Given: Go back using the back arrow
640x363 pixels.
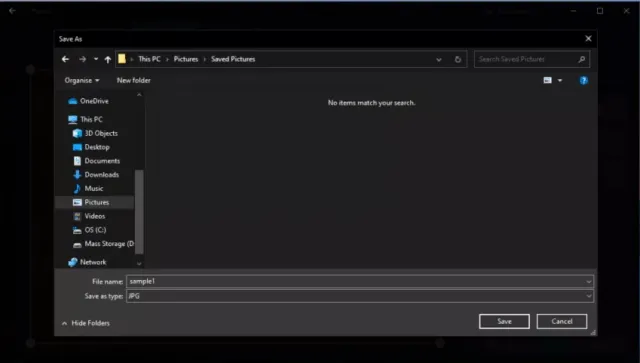Looking at the screenshot, I should [x=65, y=59].
